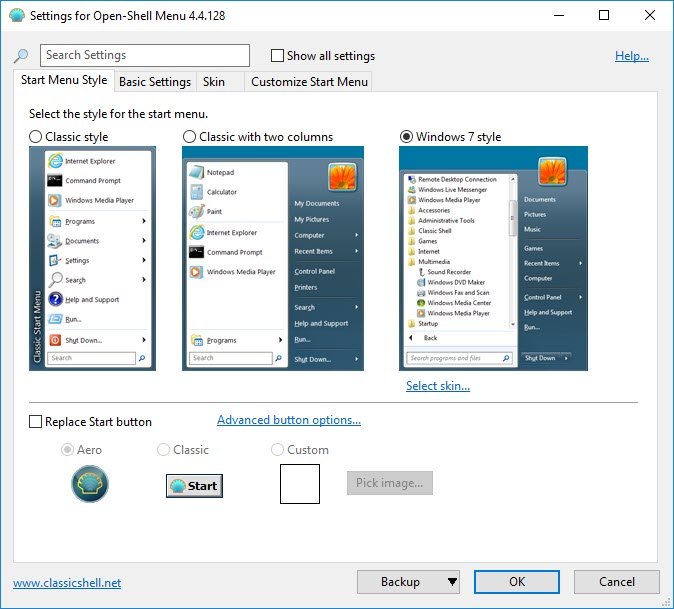674x609 pixels.
Task: Click the Documents icon in Classic style preview
Action: tap(55, 241)
